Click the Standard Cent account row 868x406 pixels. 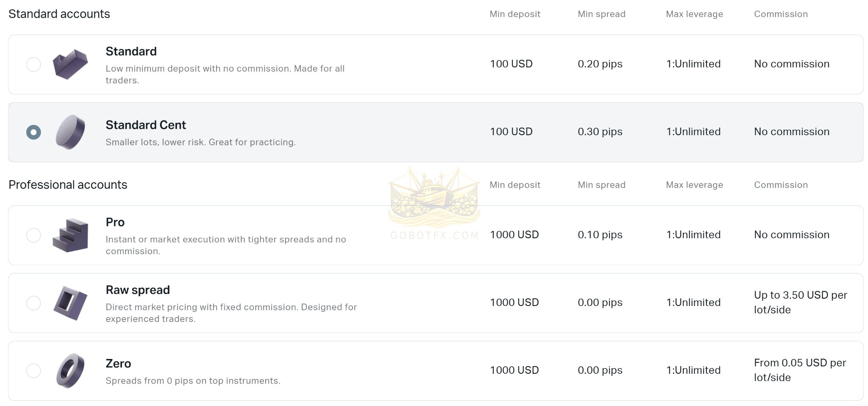coord(297,132)
